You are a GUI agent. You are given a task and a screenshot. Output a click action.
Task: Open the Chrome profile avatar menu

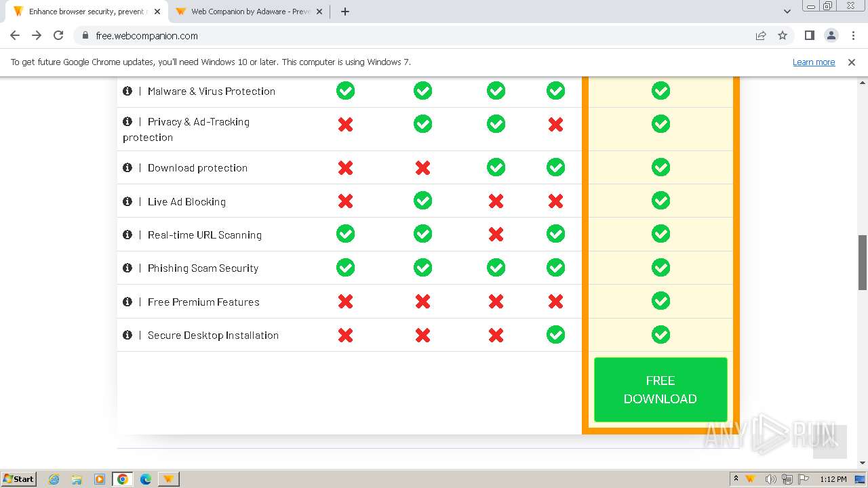[831, 35]
